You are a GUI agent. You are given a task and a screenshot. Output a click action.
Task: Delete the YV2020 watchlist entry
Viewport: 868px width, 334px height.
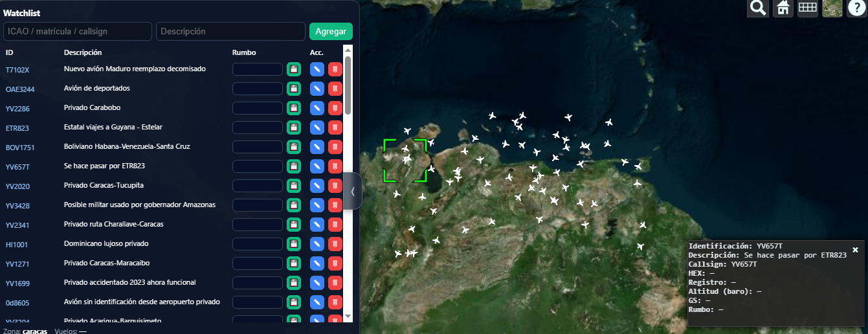(335, 186)
